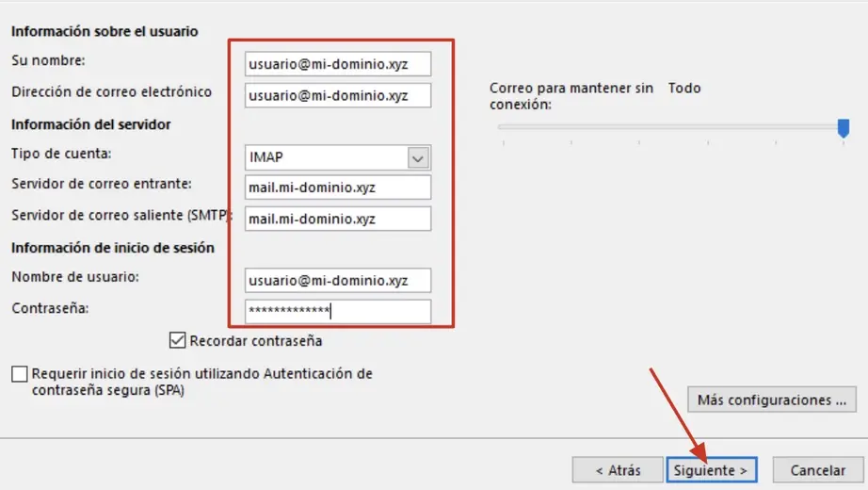
Task: Click the Información de inicio de sesión heading
Action: (x=113, y=248)
